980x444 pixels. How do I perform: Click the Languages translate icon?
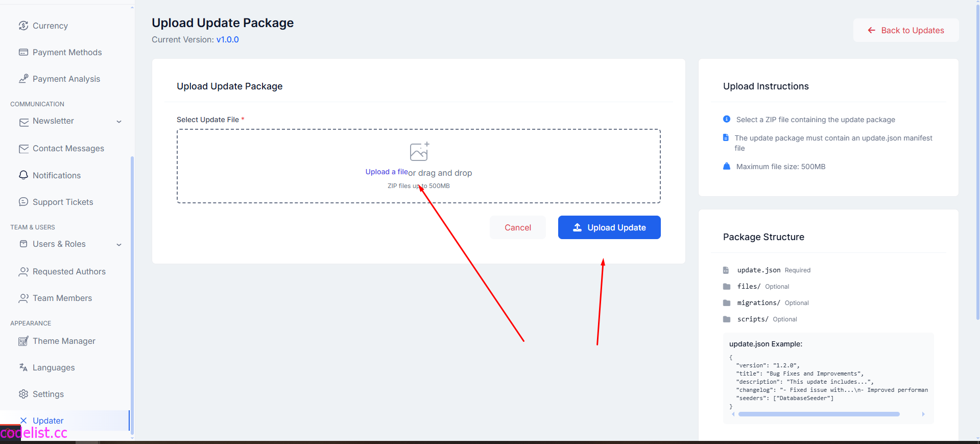click(23, 367)
